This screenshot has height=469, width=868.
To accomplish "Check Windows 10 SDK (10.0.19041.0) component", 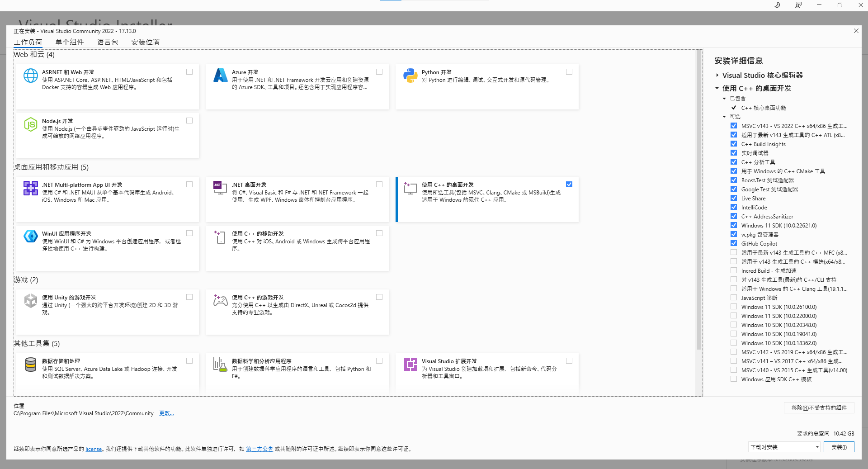I will (734, 334).
